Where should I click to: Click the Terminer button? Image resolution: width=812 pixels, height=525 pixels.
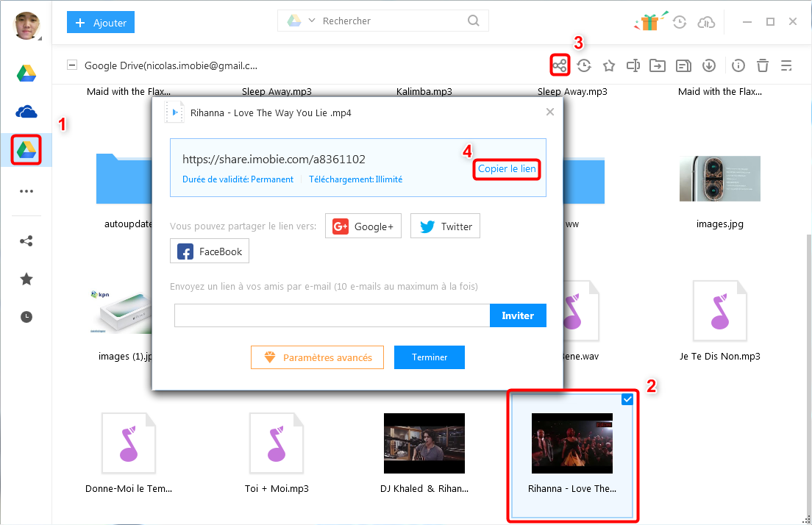point(430,357)
